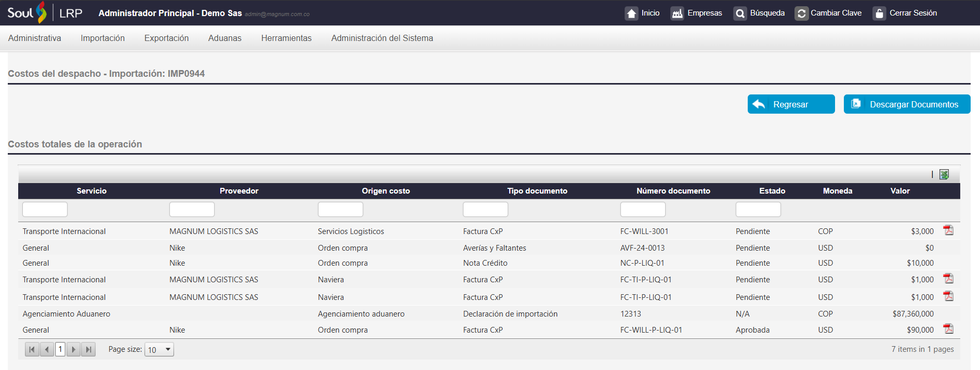This screenshot has width=980, height=370.
Task: Click Cerrar Sesión to log out
Action: [905, 13]
